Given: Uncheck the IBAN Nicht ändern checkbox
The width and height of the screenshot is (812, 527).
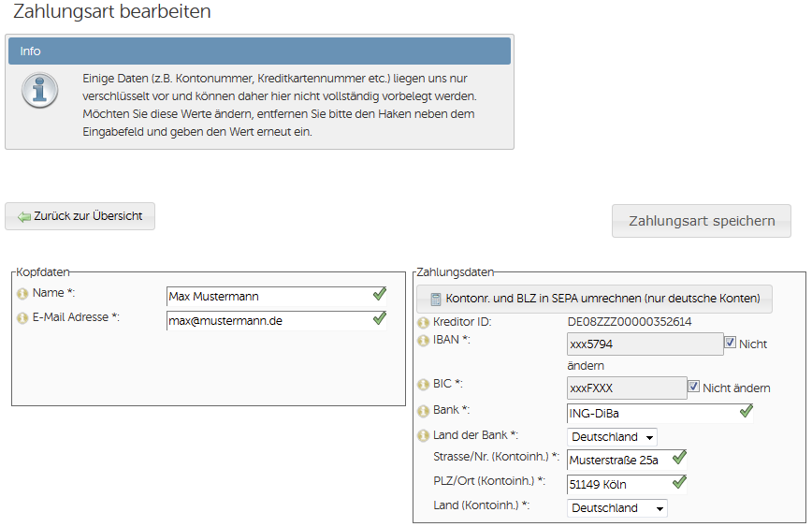Looking at the screenshot, I should pos(731,342).
